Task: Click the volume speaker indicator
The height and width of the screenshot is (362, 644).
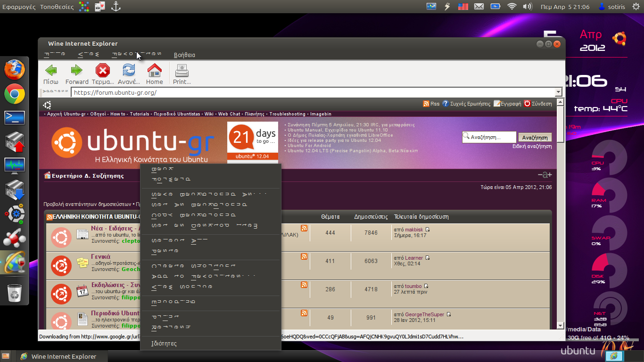Action: click(527, 7)
